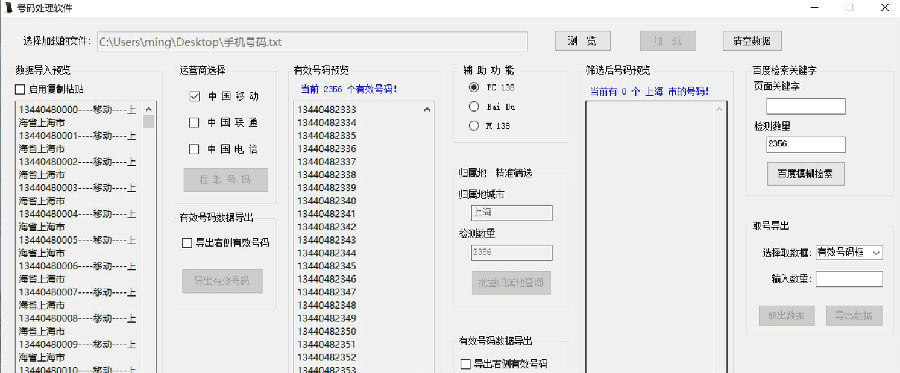The image size is (900, 373).
Task: Select number 13440482337 in valid list
Action: 327,161
